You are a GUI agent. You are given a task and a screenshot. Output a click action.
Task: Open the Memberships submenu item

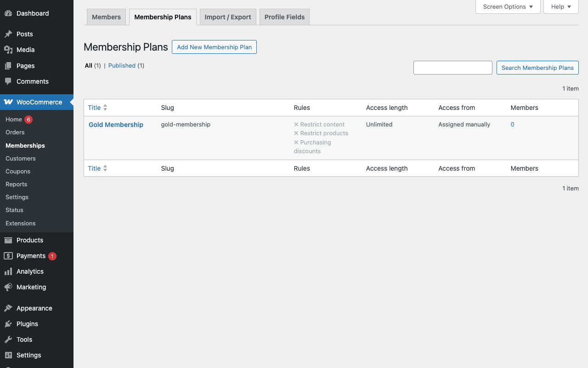(25, 145)
